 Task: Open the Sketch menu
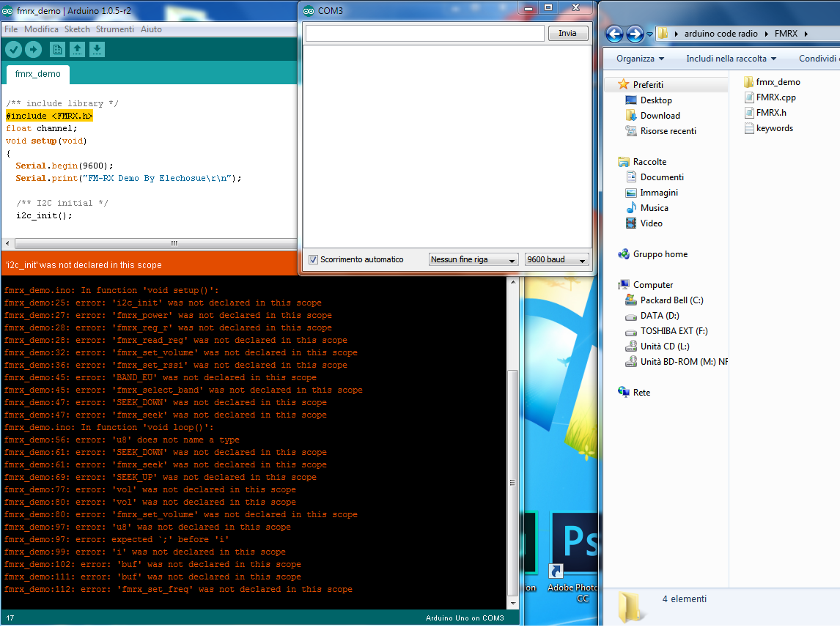click(77, 29)
